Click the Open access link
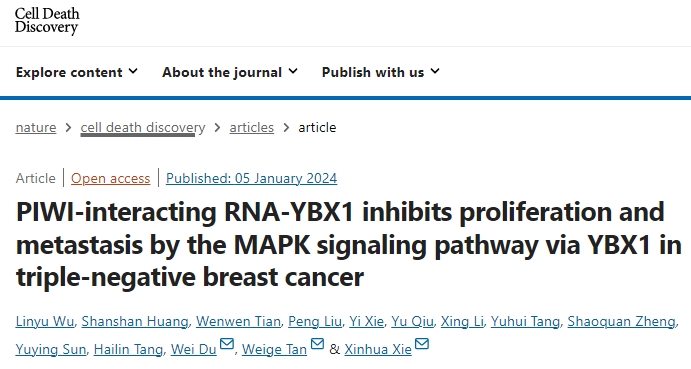Viewport: 691px width, 369px height. [111, 178]
